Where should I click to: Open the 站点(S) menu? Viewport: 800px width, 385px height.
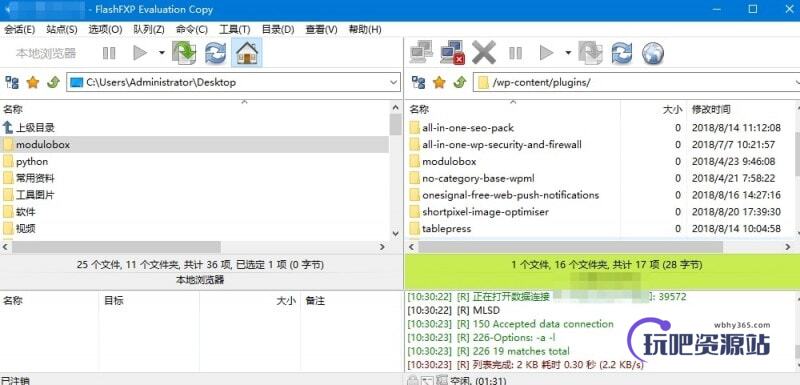[x=61, y=30]
